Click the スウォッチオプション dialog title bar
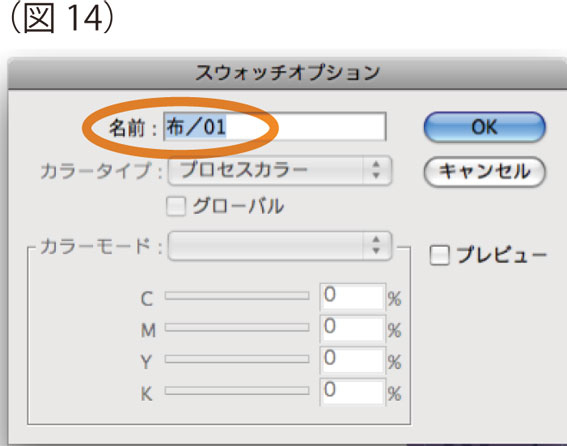This screenshot has width=567, height=446. coord(287,73)
